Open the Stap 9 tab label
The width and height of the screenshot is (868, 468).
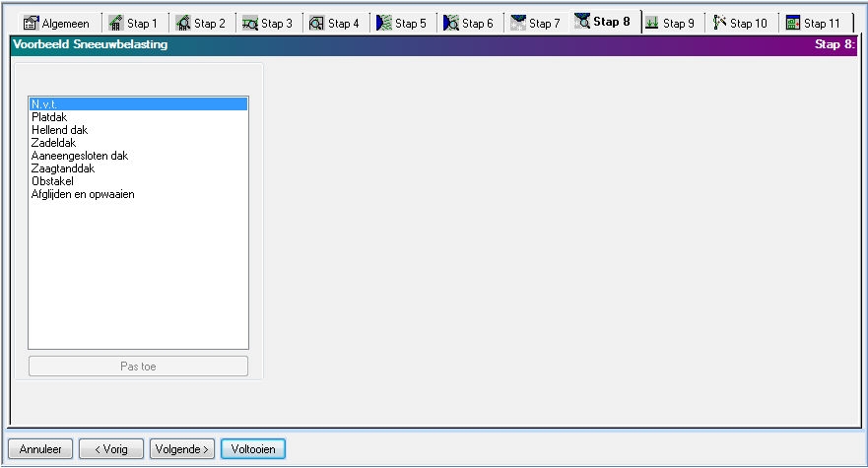tap(679, 24)
